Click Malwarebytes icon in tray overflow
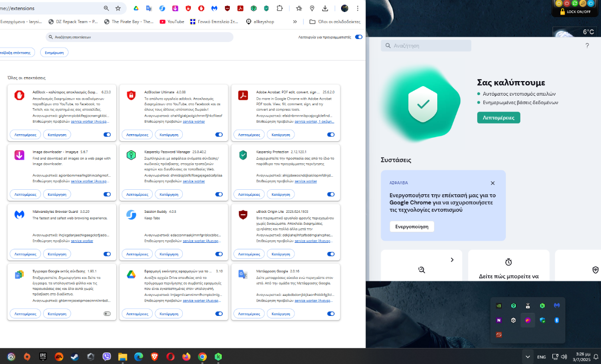The height and width of the screenshot is (364, 601). coord(556,305)
